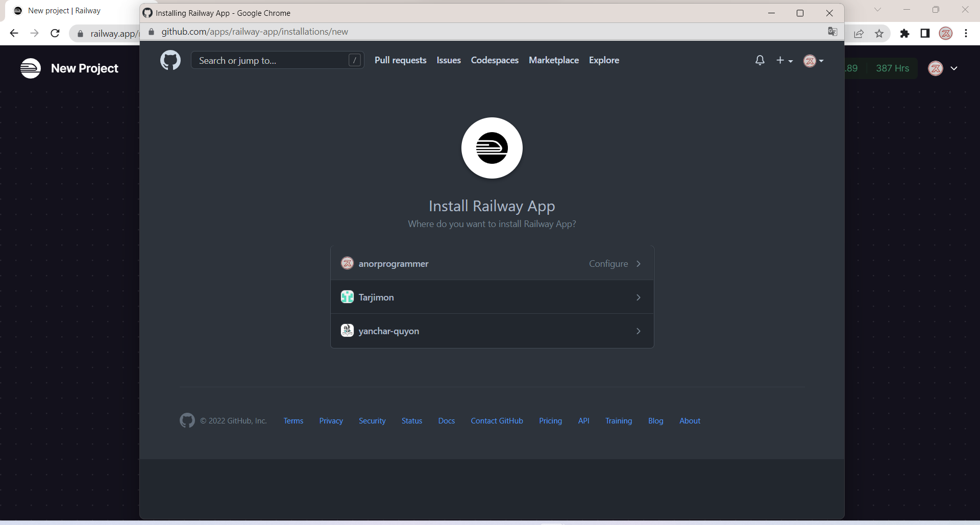Toggle Chrome side panel icon

(925, 34)
